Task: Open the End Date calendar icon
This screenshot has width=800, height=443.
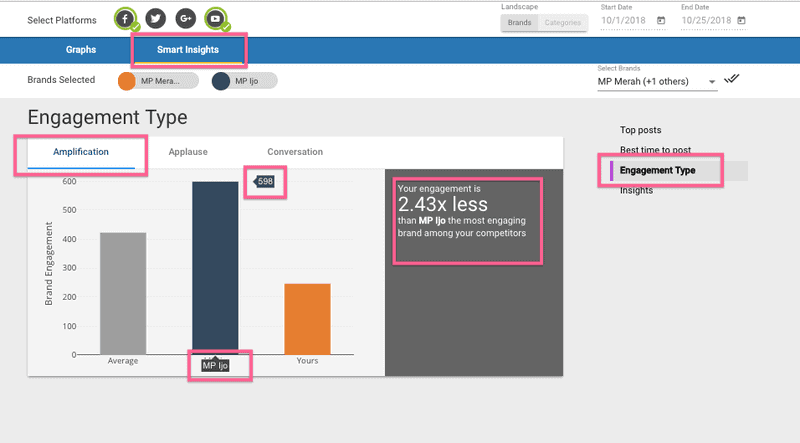Action: [741, 20]
